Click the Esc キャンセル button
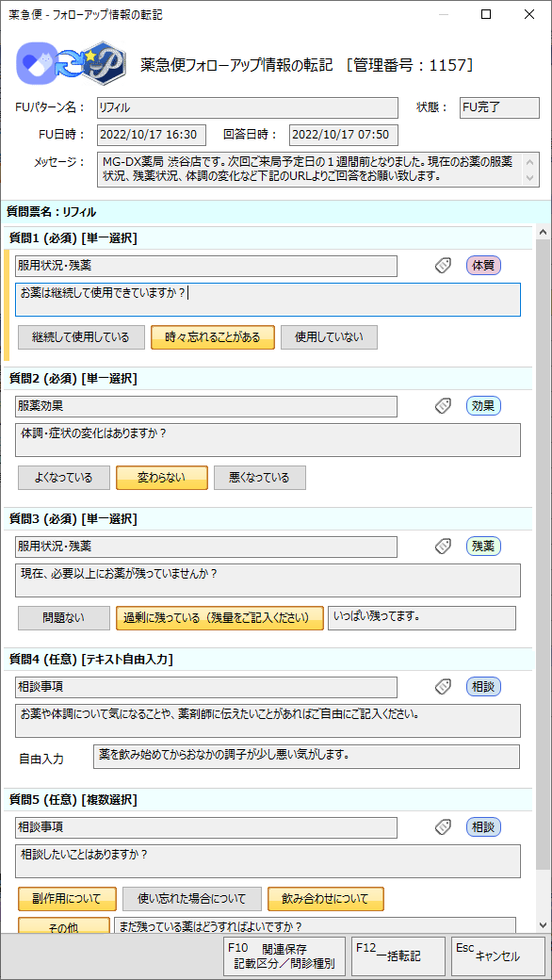552x980 pixels. click(497, 955)
